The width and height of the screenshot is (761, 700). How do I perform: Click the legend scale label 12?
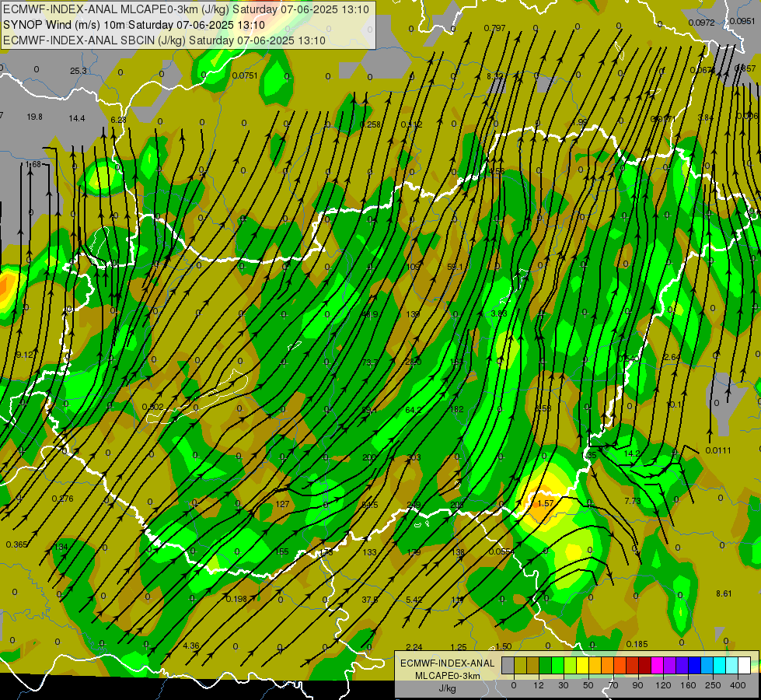click(539, 685)
